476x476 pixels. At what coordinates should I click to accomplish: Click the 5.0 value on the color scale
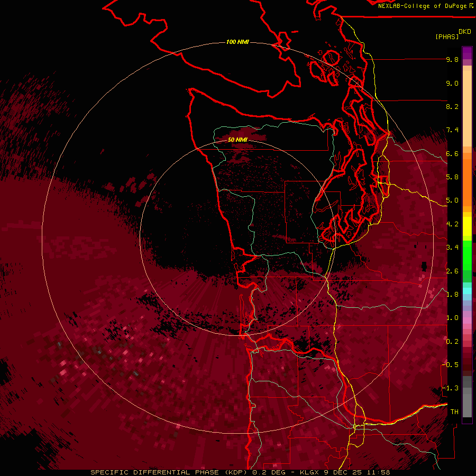(x=452, y=200)
